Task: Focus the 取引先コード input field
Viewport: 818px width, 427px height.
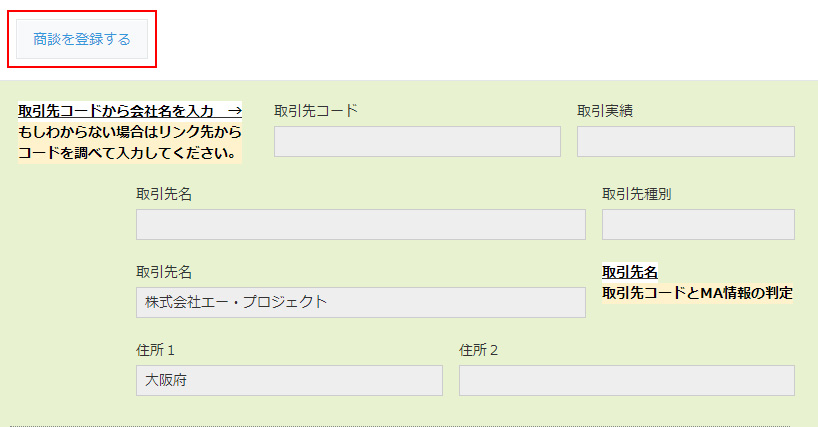Action: click(x=417, y=142)
